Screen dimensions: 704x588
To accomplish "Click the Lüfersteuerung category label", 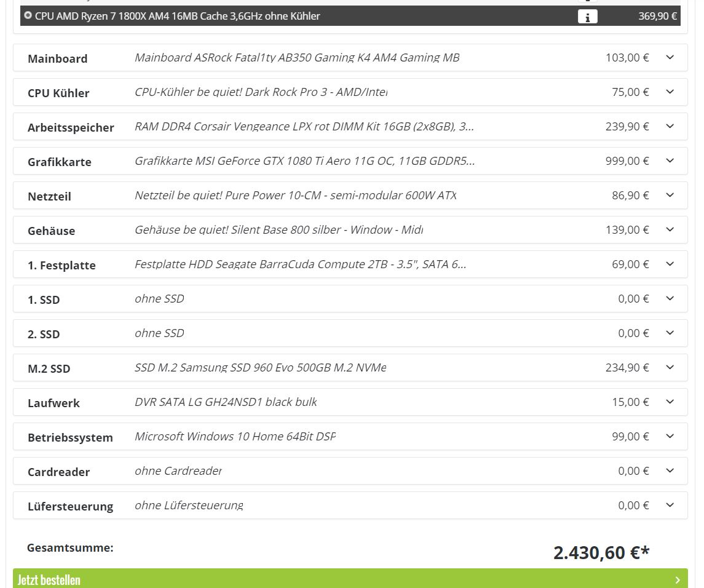I will coord(71,507).
